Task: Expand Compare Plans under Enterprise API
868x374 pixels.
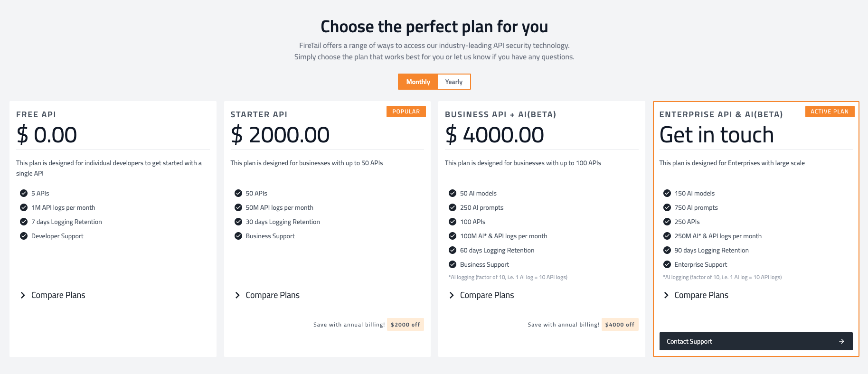Action: 701,295
